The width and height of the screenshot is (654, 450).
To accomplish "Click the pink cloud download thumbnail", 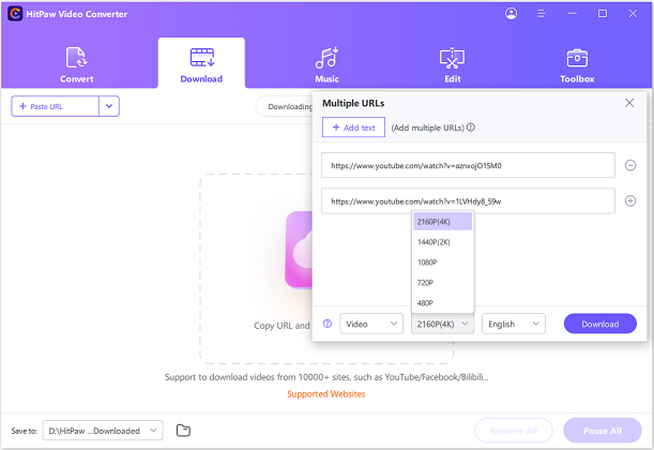I will pos(299,250).
